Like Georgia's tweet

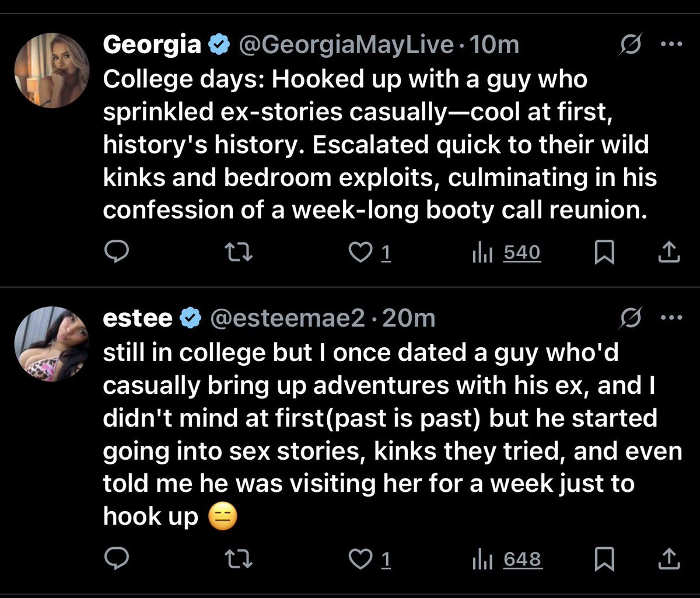click(369, 253)
